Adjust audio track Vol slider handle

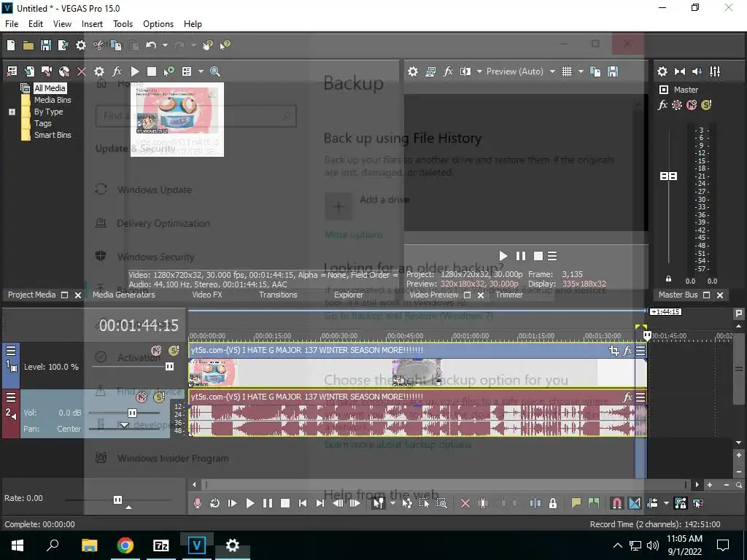click(x=132, y=413)
